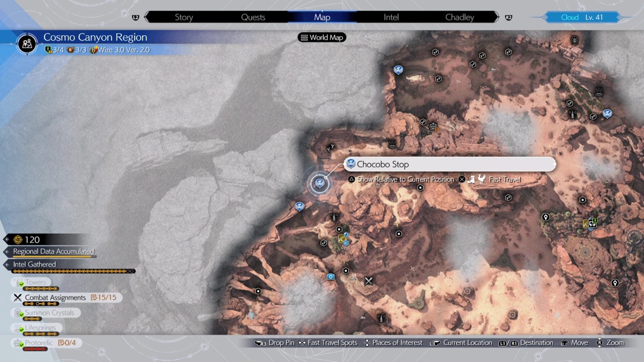Click the crystal marker near the northeast chocobo stop
644x362 pixels.
(x=598, y=91)
